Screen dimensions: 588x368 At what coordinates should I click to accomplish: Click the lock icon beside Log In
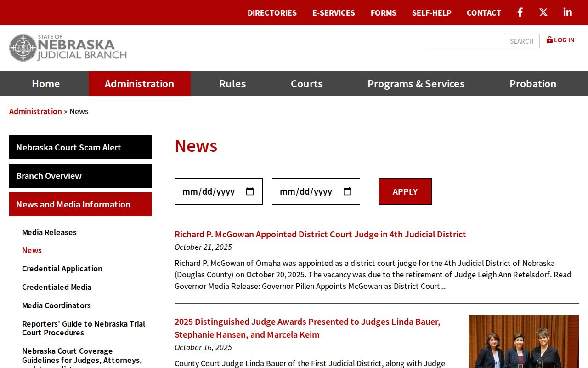(549, 40)
